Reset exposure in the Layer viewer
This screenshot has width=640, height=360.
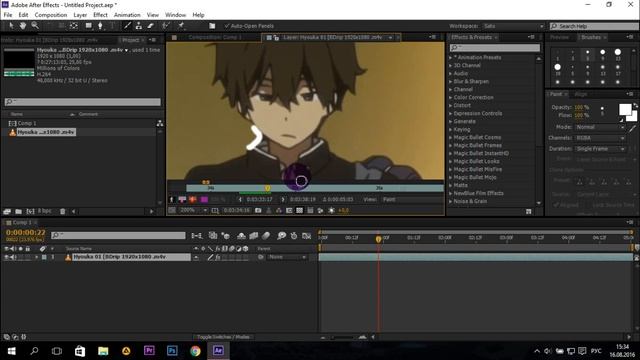coord(331,211)
